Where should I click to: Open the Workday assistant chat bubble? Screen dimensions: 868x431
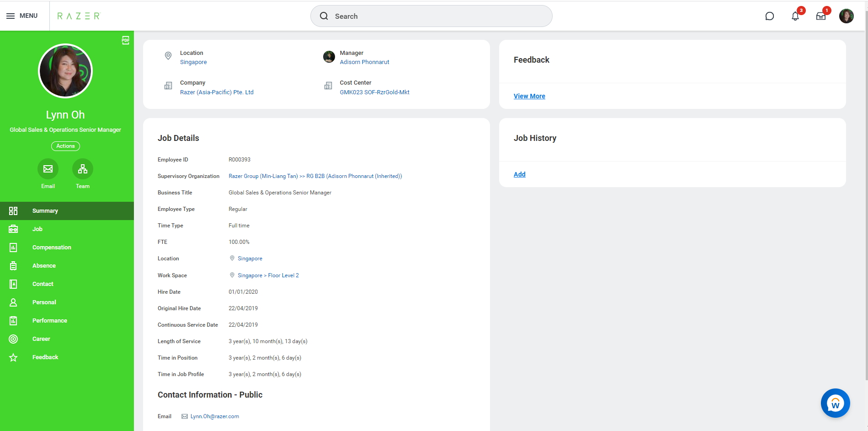835,403
